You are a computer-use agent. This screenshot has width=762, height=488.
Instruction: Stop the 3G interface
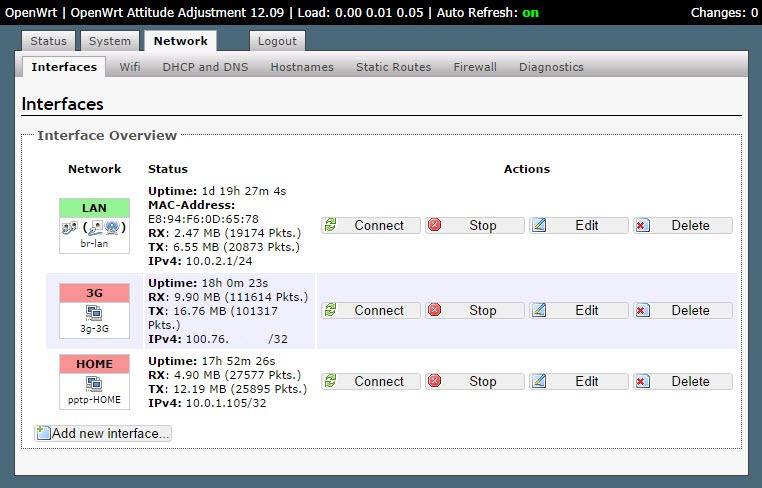pyautogui.click(x=474, y=311)
